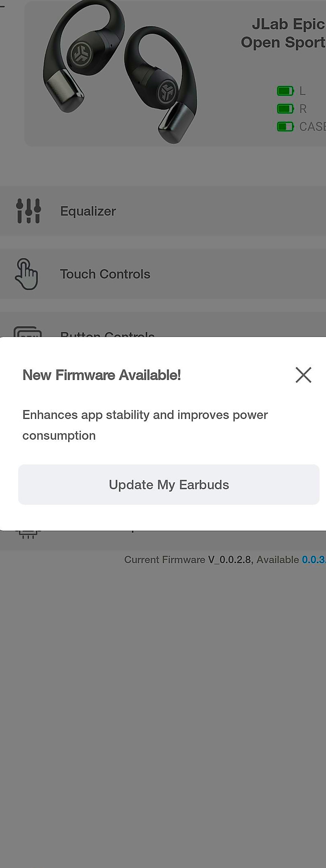This screenshot has height=868, width=326.
Task: Click the firmware description about power consumption
Action: 145,425
